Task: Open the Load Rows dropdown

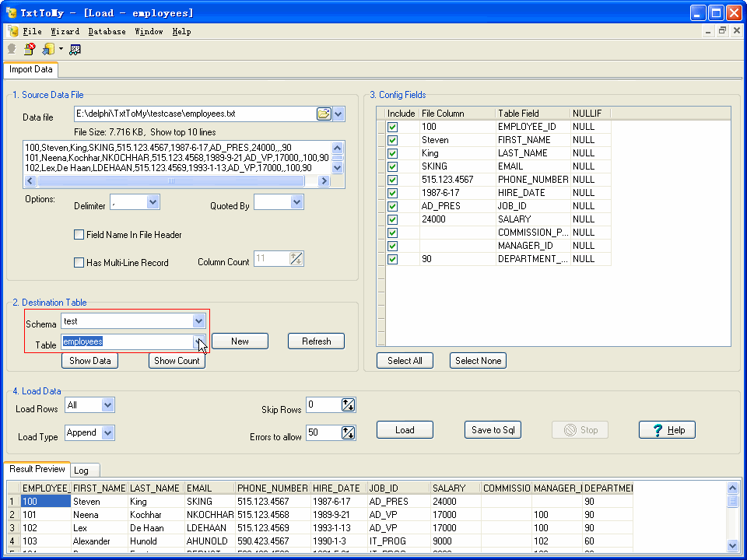Action: point(107,405)
